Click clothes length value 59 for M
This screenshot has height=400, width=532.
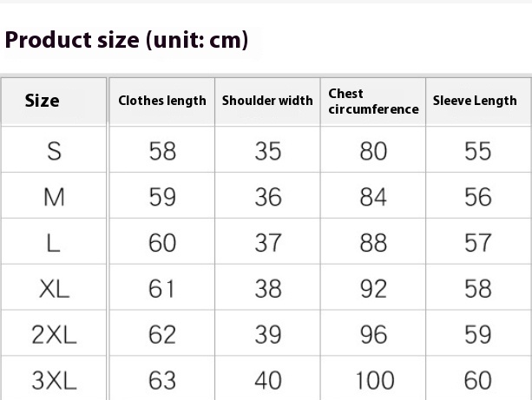tap(162, 197)
